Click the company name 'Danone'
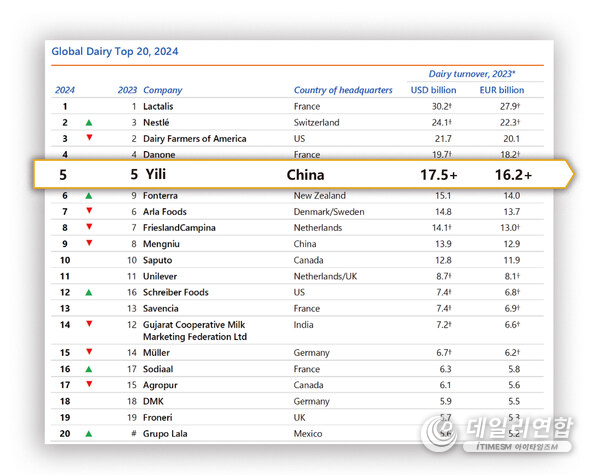This screenshot has height=475, width=599. pyautogui.click(x=159, y=155)
